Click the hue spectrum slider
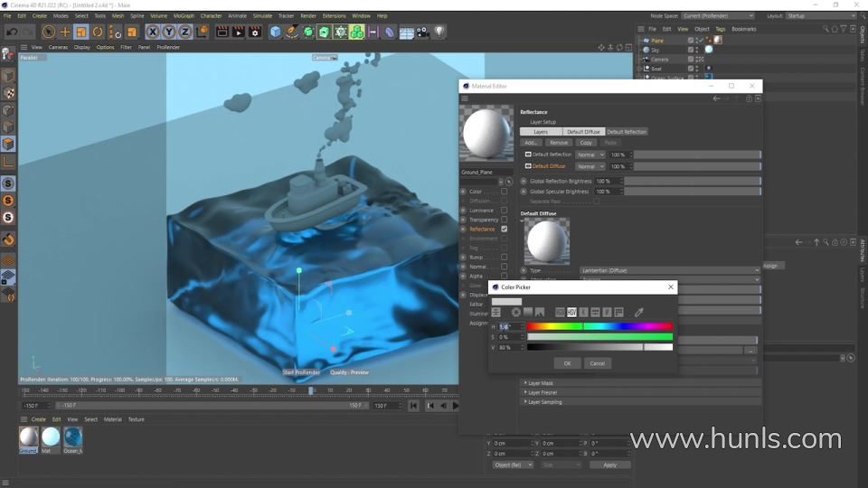The width and height of the screenshot is (868, 488). (599, 326)
